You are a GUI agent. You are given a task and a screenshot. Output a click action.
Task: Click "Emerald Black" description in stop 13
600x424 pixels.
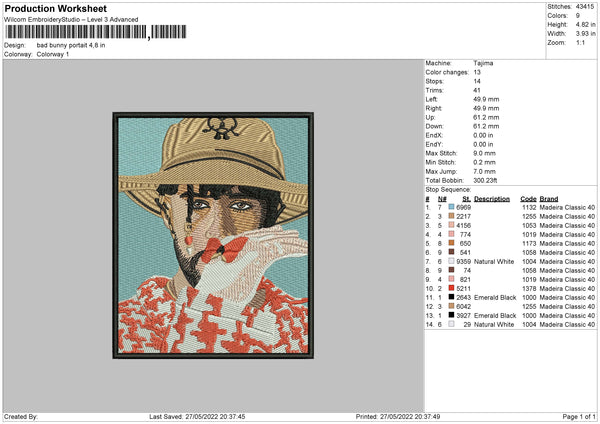495,315
